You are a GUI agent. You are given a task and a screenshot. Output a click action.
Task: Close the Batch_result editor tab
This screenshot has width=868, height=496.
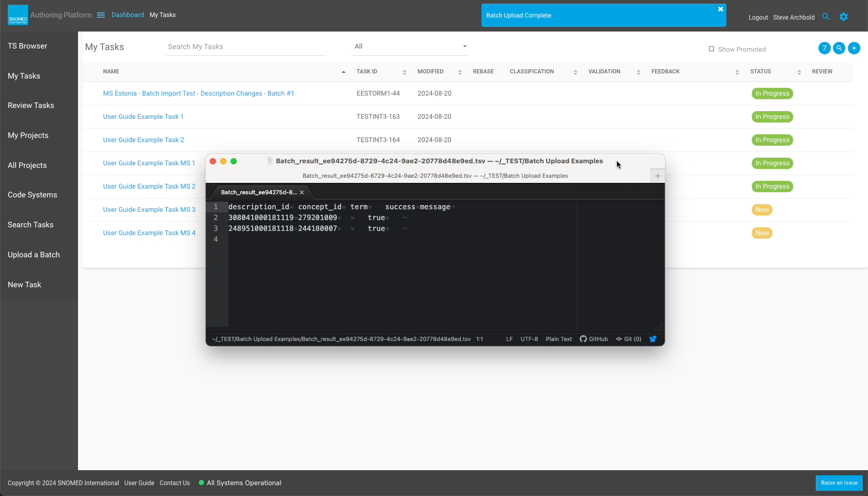(302, 192)
